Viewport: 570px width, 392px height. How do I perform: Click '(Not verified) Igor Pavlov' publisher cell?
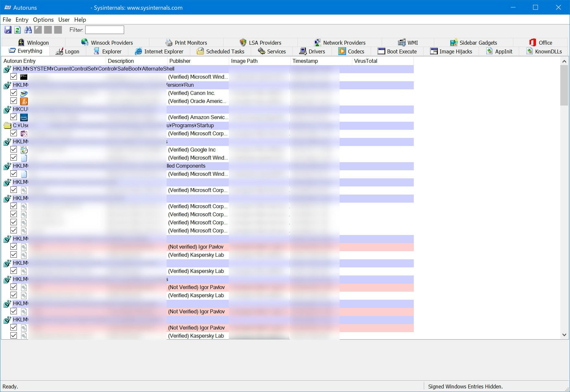point(196,247)
